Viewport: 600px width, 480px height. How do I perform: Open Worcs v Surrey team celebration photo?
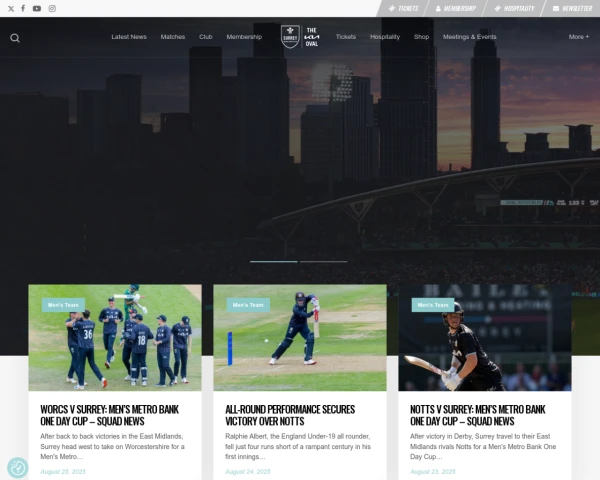[x=115, y=338]
